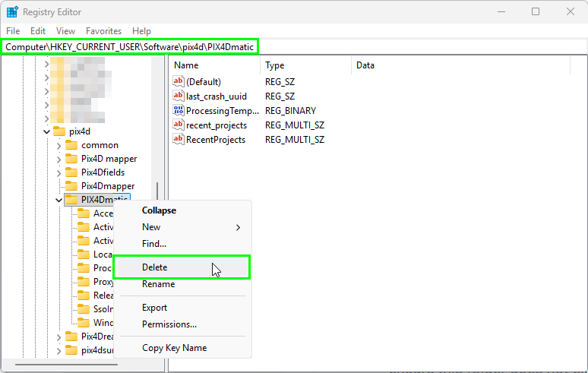Select the Pix4Dmapper tree key label
Image resolution: width=588 pixels, height=373 pixels.
tap(108, 186)
